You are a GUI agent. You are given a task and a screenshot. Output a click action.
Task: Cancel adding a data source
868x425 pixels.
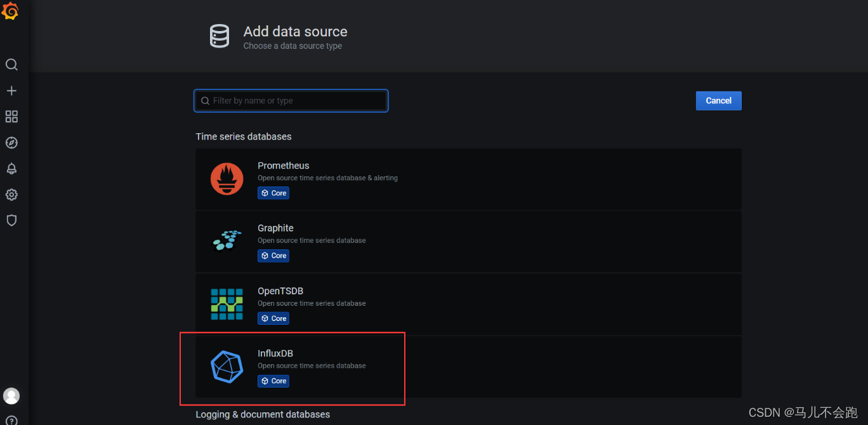[718, 101]
